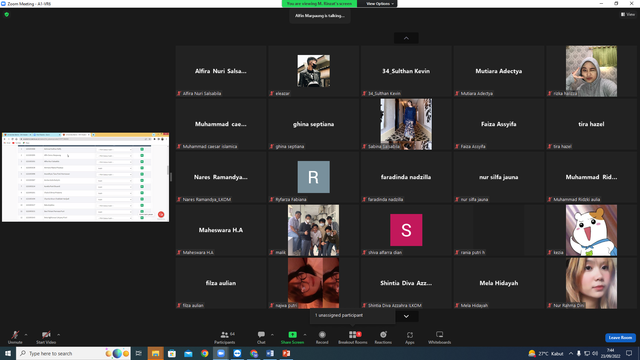The height and width of the screenshot is (360, 640).
Task: Select Ryfarza Fabiana's tile with R avatar
Action: click(x=313, y=177)
